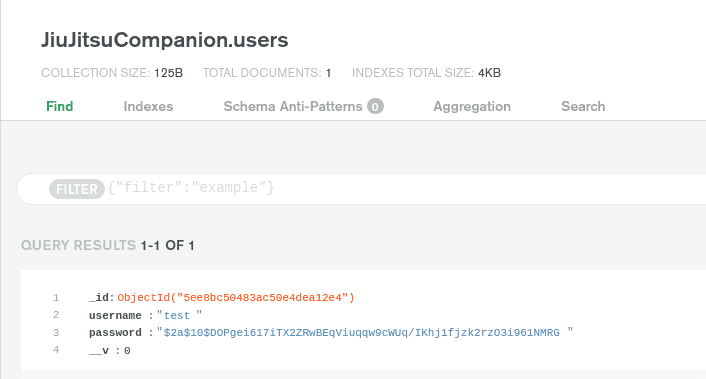Click the username value "test"
Screen dimensions: 706x379
coord(179,315)
